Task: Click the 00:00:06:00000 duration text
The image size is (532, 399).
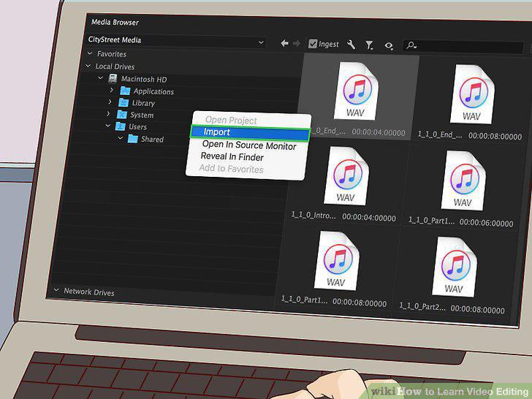Action: click(x=486, y=222)
